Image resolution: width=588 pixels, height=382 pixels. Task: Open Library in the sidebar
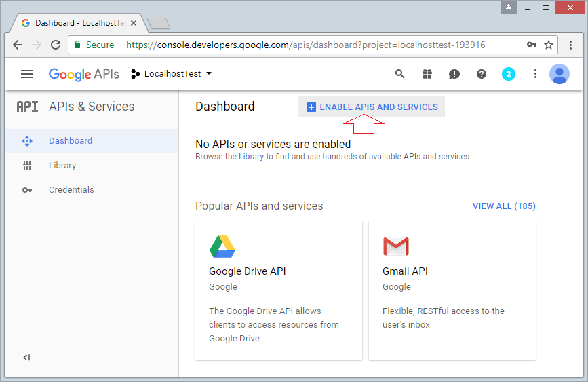coord(92,166)
